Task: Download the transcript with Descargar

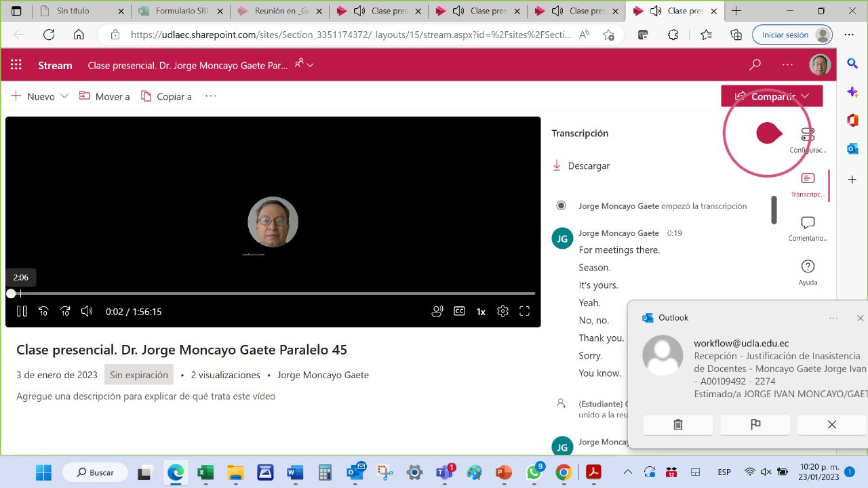Action: point(581,166)
